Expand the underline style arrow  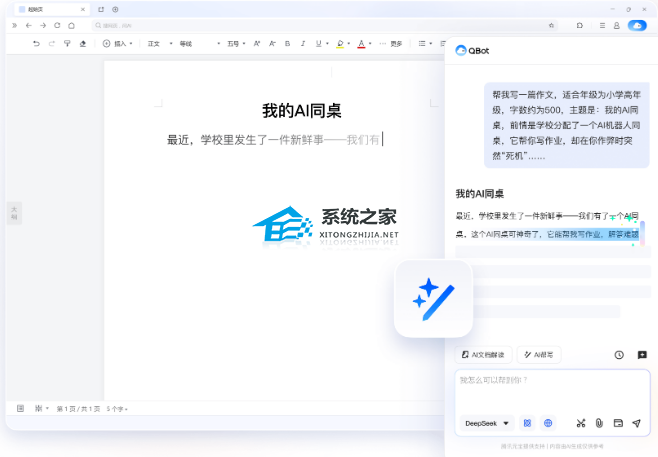click(327, 44)
